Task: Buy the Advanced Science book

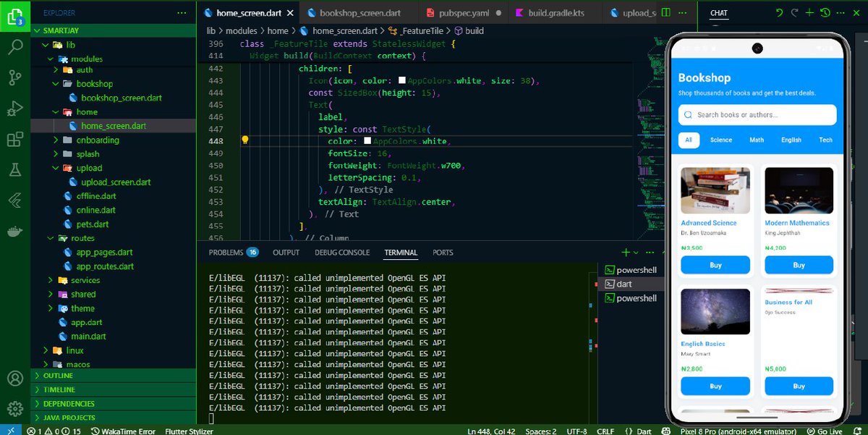Action: (x=715, y=266)
